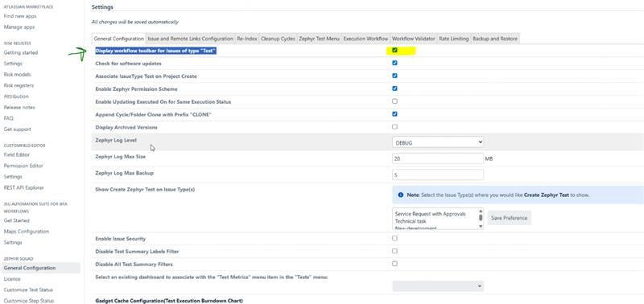Screen dimensions: 644x304
Task: Toggle Display workflow toolbar for Test checkbox
Action: coord(394,50)
